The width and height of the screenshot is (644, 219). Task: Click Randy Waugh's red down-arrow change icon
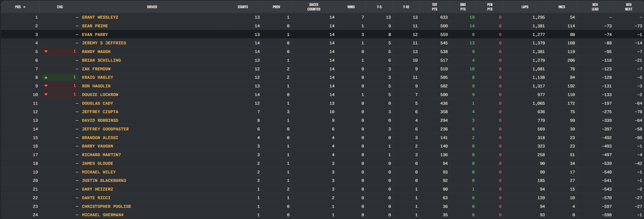coord(46,52)
